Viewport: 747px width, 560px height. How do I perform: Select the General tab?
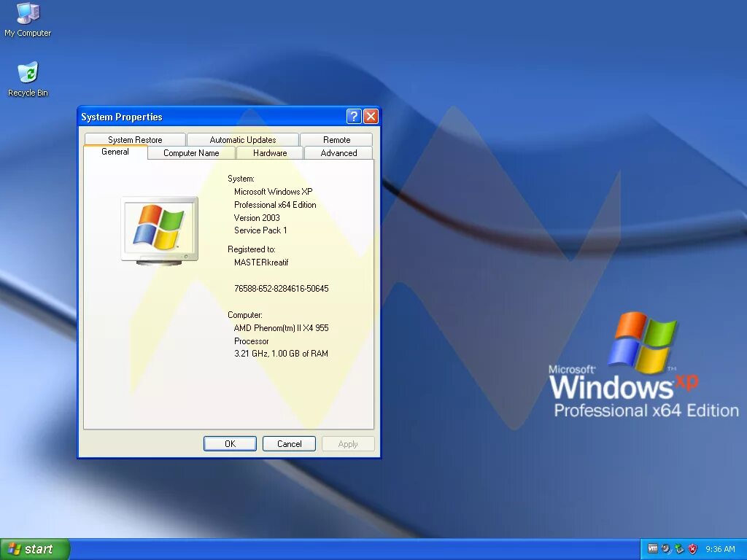[115, 152]
